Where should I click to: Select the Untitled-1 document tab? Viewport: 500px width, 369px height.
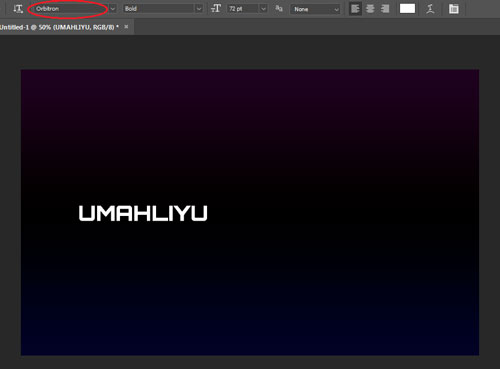click(59, 27)
